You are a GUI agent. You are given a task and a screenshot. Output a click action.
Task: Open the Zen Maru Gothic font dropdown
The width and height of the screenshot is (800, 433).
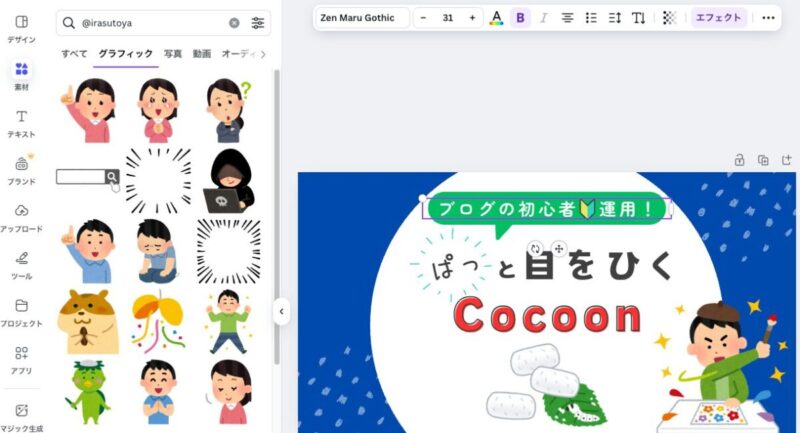pos(362,18)
